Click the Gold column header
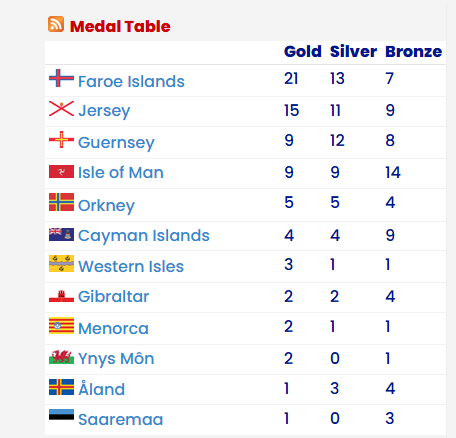The width and height of the screenshot is (456, 438). [x=303, y=51]
